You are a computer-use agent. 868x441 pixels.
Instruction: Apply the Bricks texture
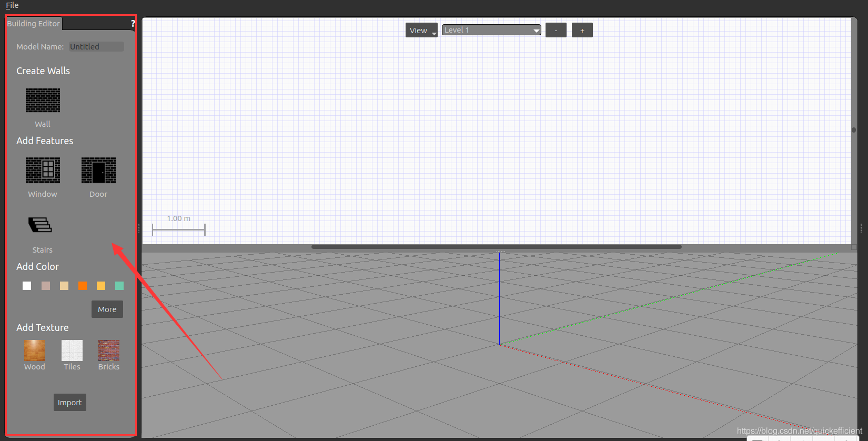109,350
